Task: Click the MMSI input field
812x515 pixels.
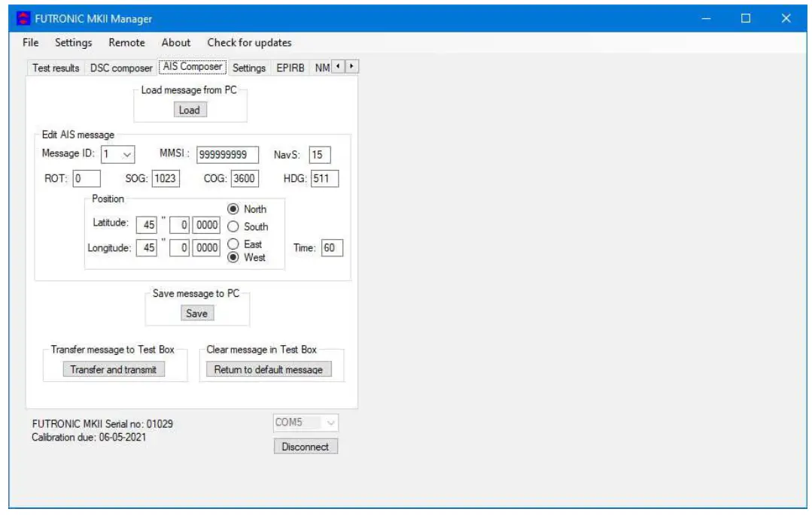Action: click(227, 155)
